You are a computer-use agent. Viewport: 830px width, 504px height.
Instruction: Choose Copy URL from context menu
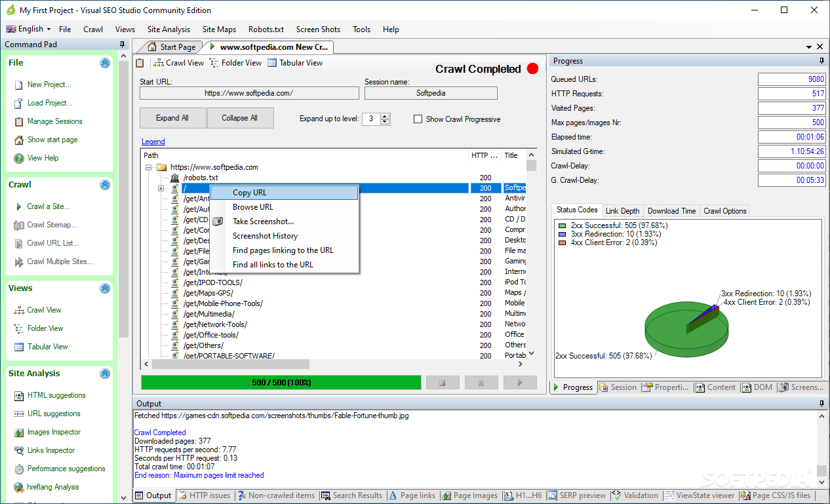click(285, 193)
